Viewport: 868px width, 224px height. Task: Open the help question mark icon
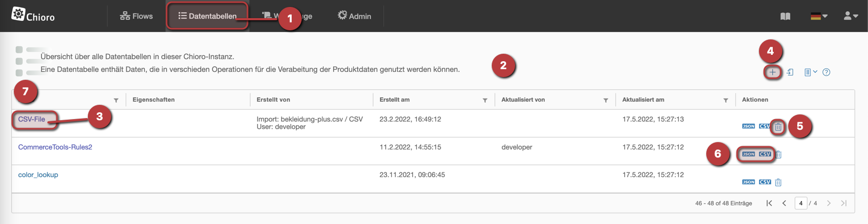(x=826, y=72)
